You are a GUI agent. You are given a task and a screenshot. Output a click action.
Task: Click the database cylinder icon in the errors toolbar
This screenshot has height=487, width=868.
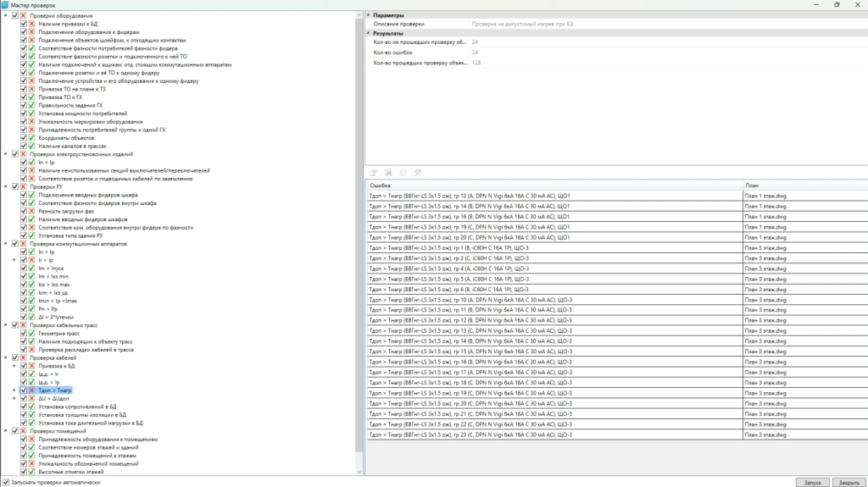click(x=403, y=172)
